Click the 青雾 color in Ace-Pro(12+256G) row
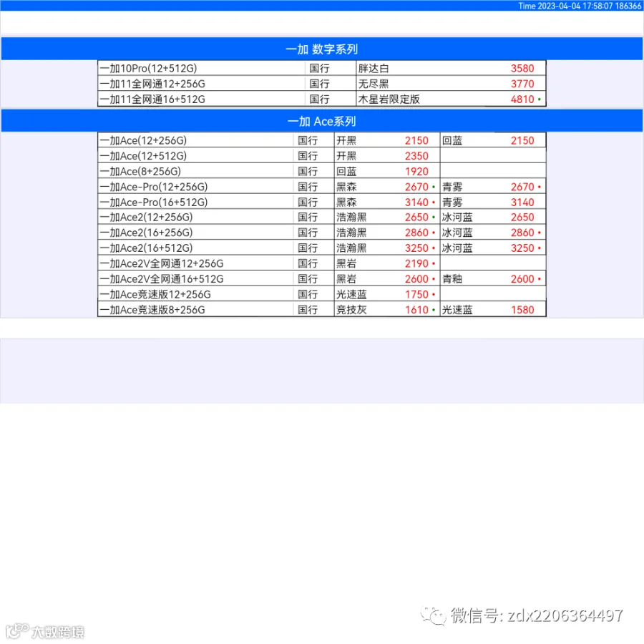The width and height of the screenshot is (644, 644). coord(452,187)
